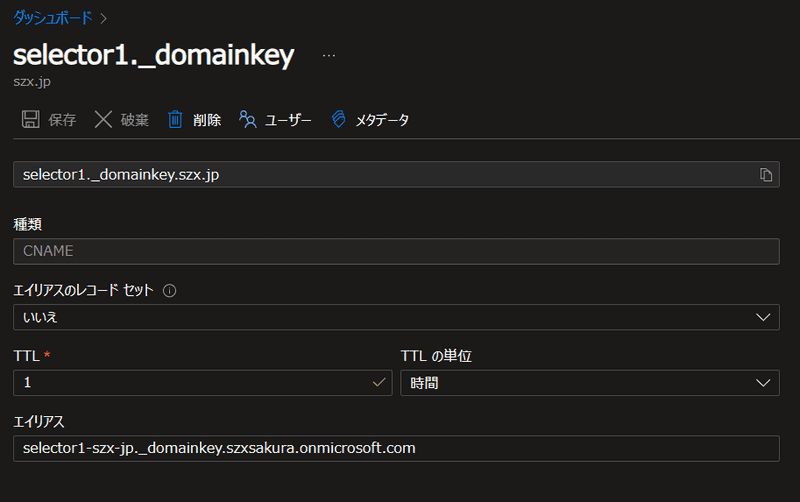The width and height of the screenshot is (800, 502).
Task: Click the checkmark inside the TTL field
Action: (x=379, y=383)
